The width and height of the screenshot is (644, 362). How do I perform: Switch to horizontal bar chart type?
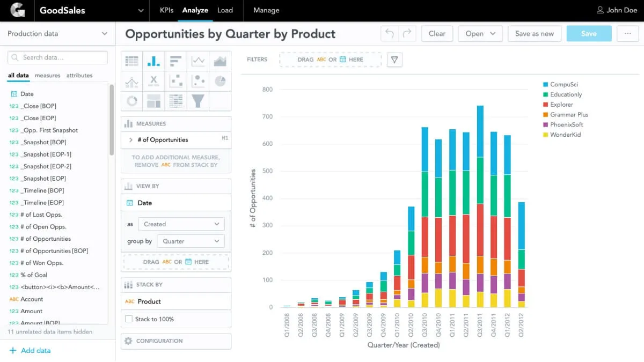click(176, 61)
